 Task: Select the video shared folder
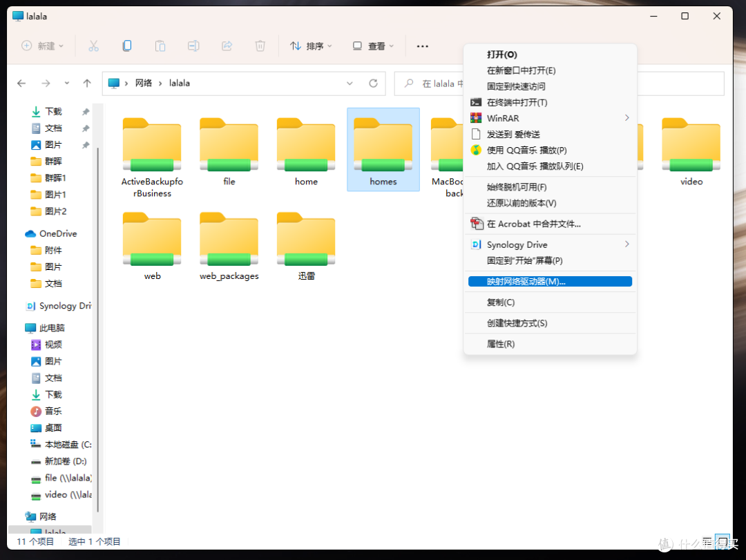point(691,152)
